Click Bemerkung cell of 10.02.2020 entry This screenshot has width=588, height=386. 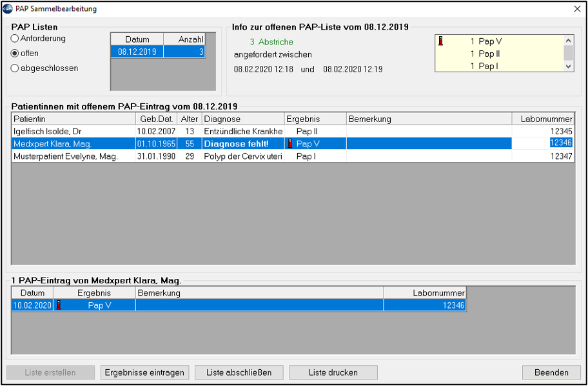tap(259, 305)
